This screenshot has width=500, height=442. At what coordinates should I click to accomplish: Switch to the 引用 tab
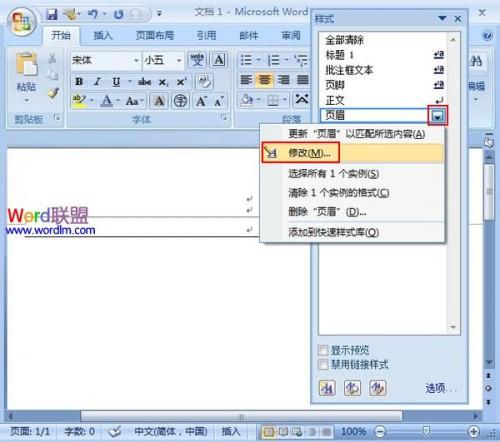[x=206, y=35]
